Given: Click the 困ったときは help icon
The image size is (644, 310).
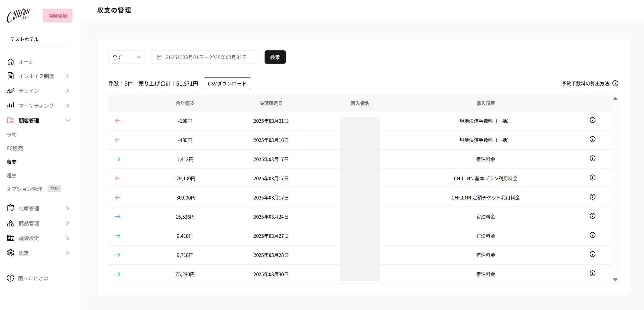Looking at the screenshot, I should click(10, 278).
